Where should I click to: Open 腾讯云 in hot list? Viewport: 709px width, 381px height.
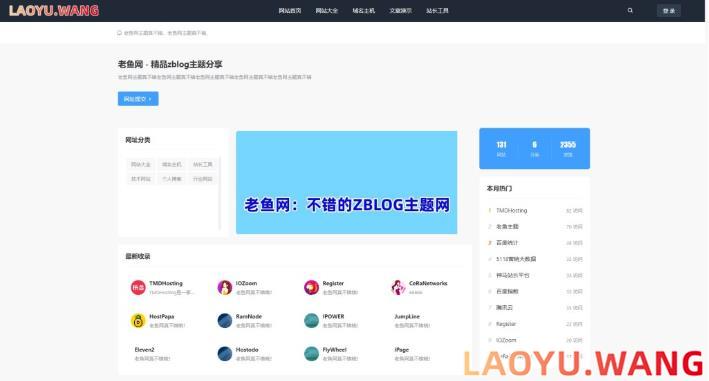[x=505, y=308]
